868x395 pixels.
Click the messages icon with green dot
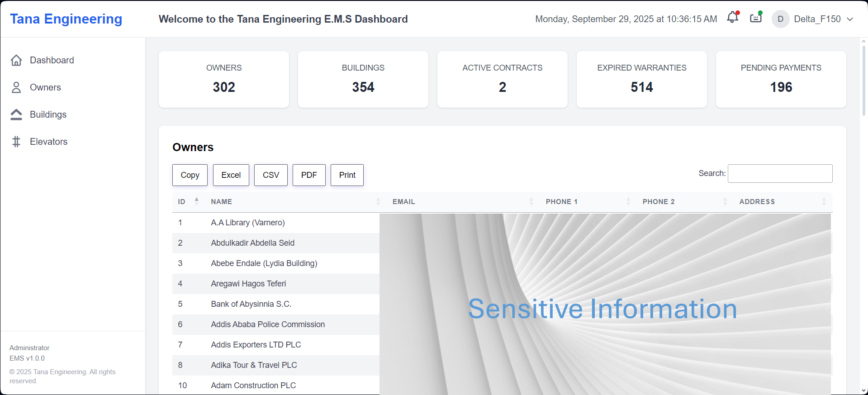[x=756, y=18]
